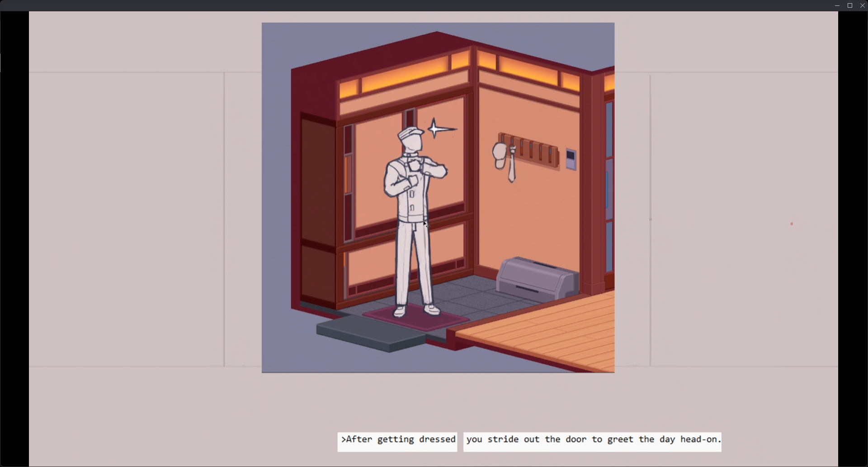This screenshot has height=467, width=868.
Task: Maximize the game window
Action: click(850, 5)
